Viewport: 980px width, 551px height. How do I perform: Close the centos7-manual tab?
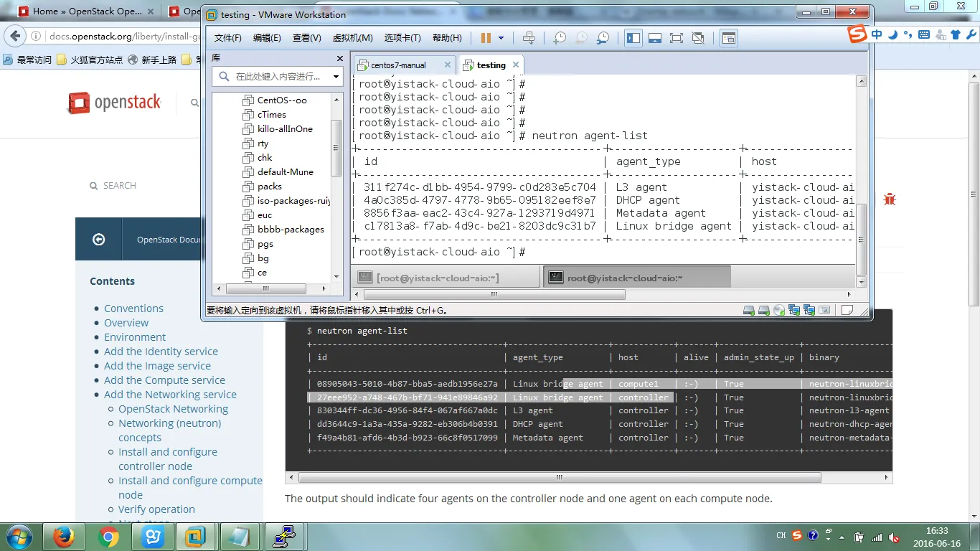(x=447, y=65)
